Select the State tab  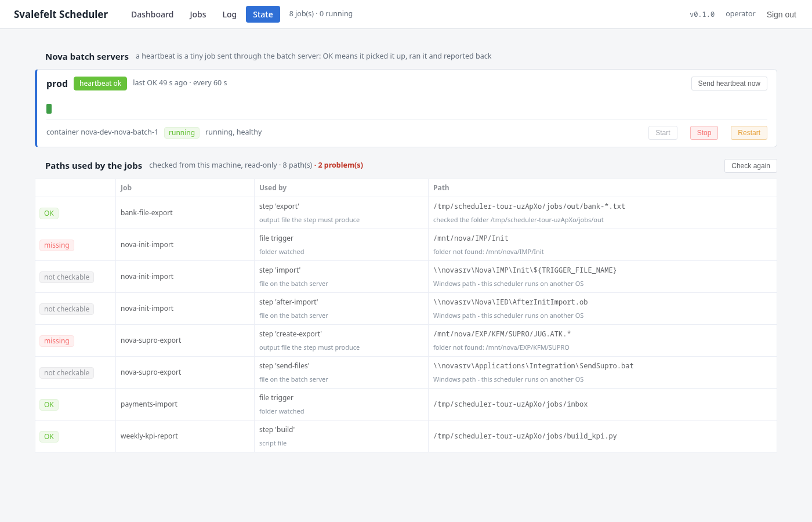(263, 14)
